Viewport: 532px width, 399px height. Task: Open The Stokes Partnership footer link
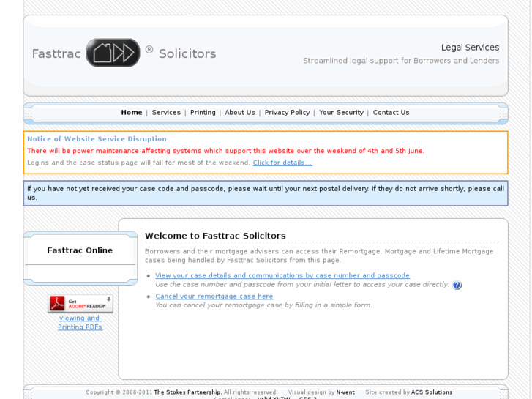click(x=187, y=392)
